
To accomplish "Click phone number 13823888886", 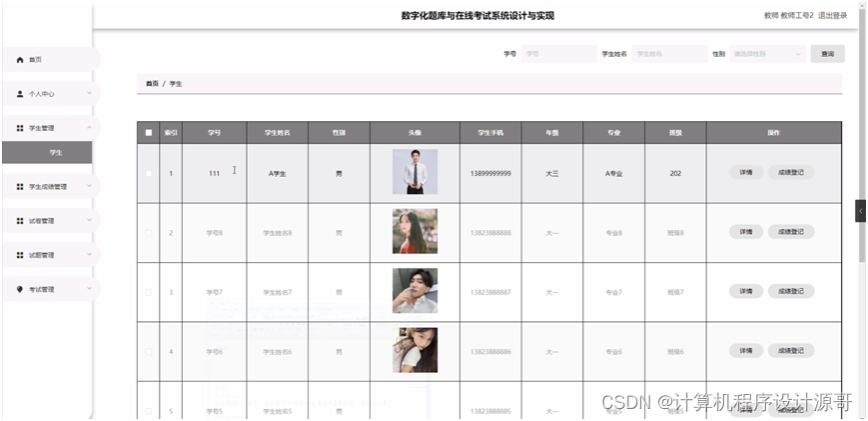I will [x=490, y=352].
